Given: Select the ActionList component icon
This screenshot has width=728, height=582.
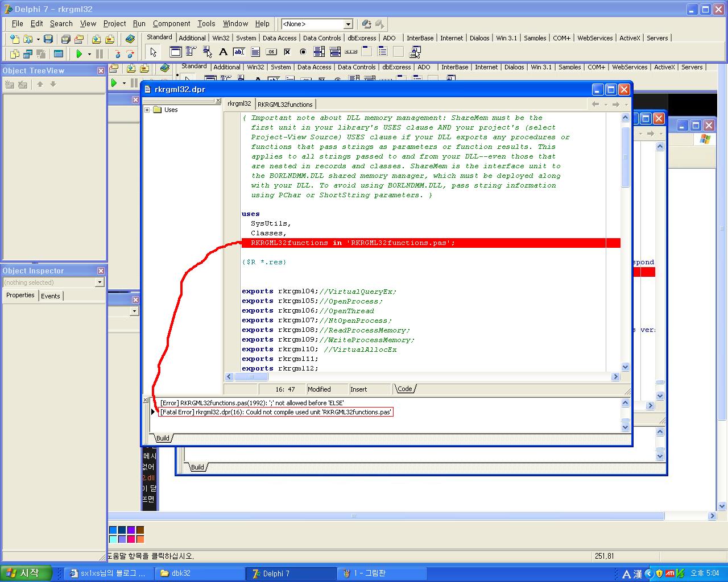Looking at the screenshot, I should click(x=415, y=52).
